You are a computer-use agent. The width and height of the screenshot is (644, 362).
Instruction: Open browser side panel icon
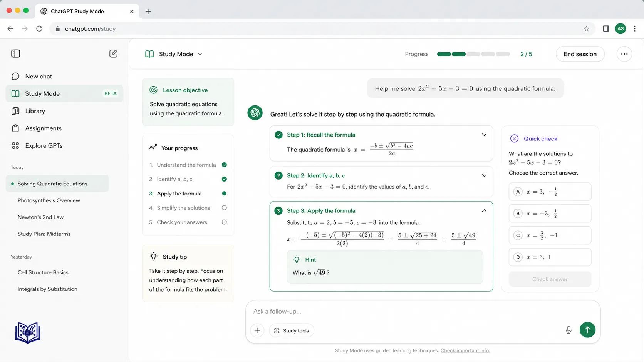pyautogui.click(x=606, y=28)
